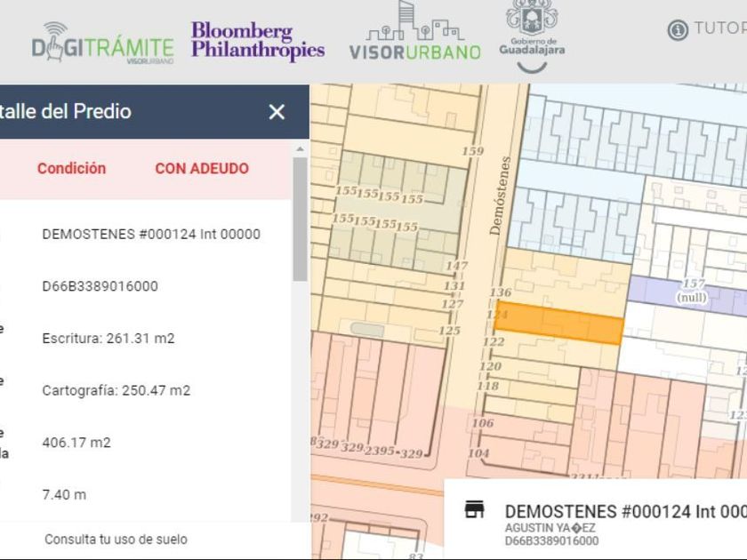Click the store icon in the info card
Viewport: 747px width, 560px height.
[475, 509]
